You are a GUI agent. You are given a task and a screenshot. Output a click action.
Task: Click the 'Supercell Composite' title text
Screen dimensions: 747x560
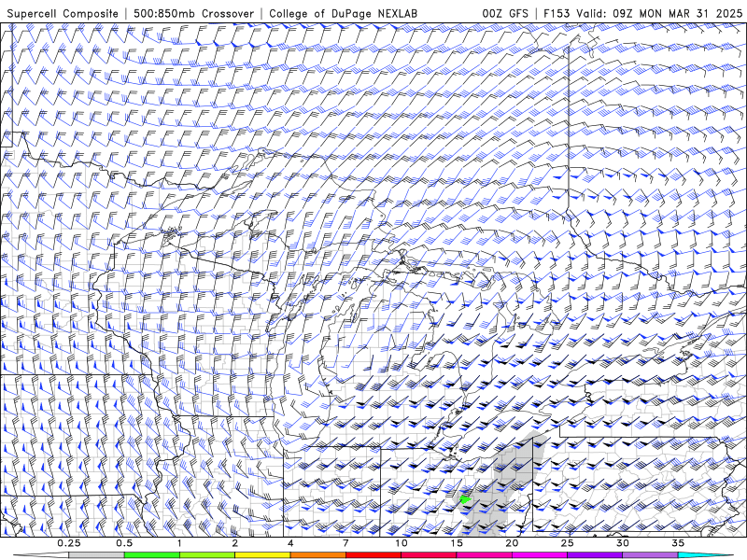pos(63,13)
